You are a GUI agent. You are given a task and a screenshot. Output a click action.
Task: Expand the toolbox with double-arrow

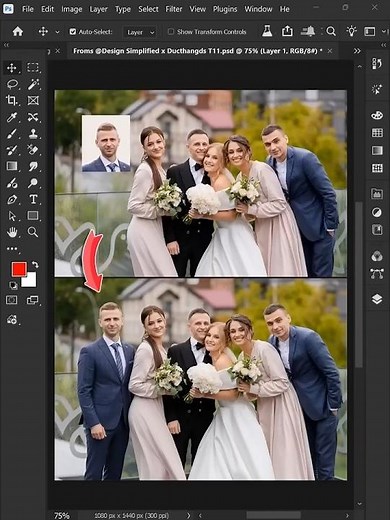[x=6, y=45]
